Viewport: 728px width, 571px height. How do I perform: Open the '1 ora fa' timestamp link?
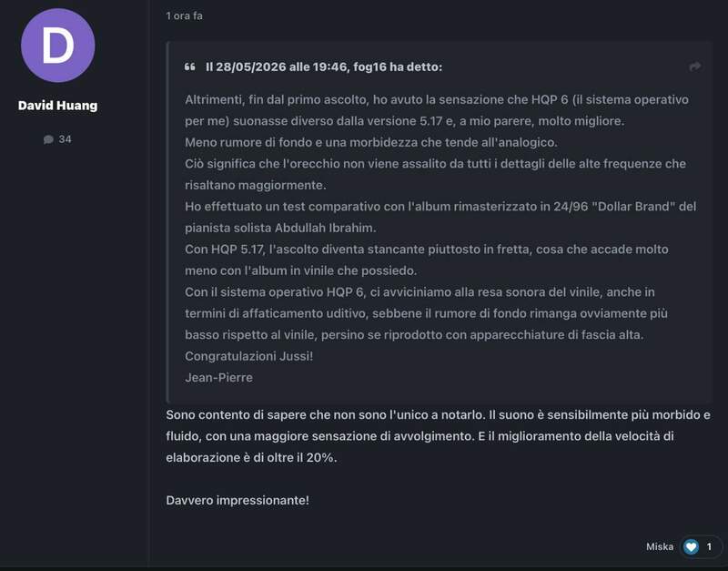tap(185, 15)
